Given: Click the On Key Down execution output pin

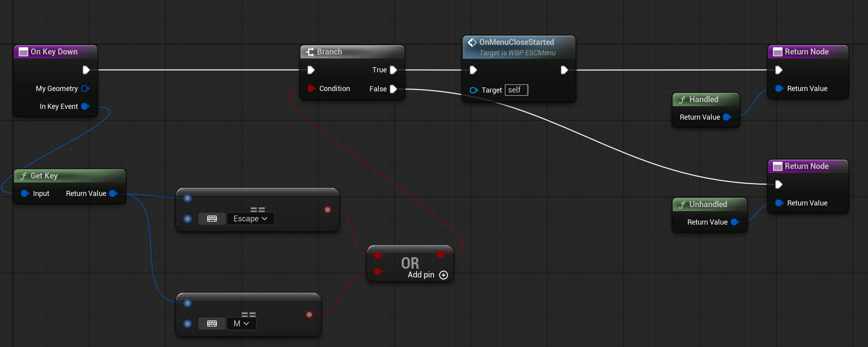Looking at the screenshot, I should click(x=86, y=70).
